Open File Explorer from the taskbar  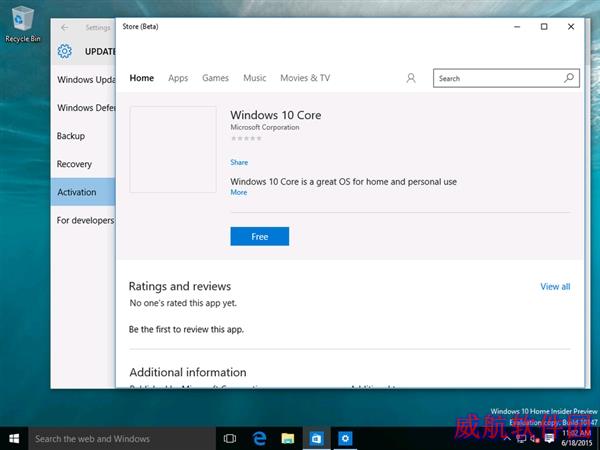point(288,439)
